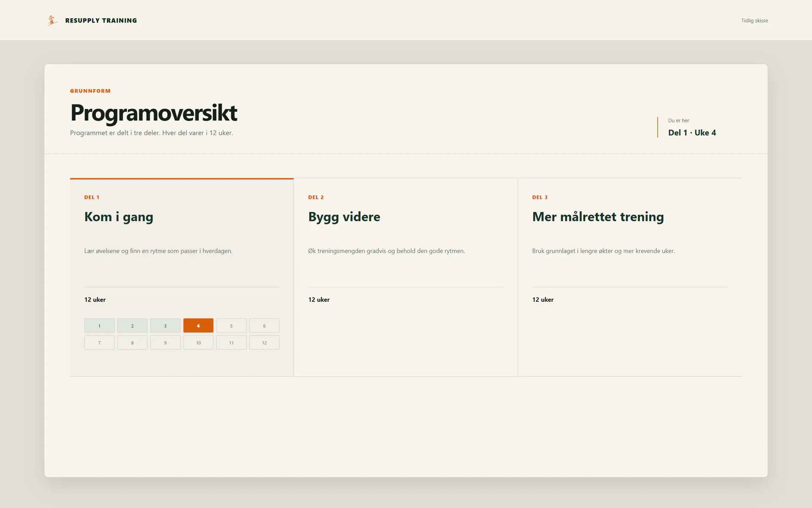812x508 pixels.
Task: Click the Resupply Training logo icon
Action: click(52, 20)
